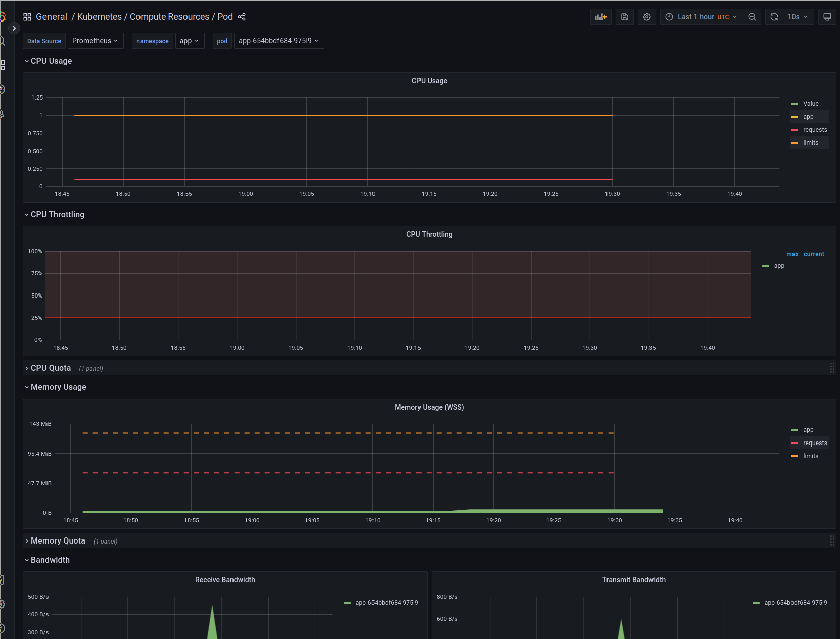Sort CPU Throttling legend by max
This screenshot has height=639, width=840.
(792, 254)
